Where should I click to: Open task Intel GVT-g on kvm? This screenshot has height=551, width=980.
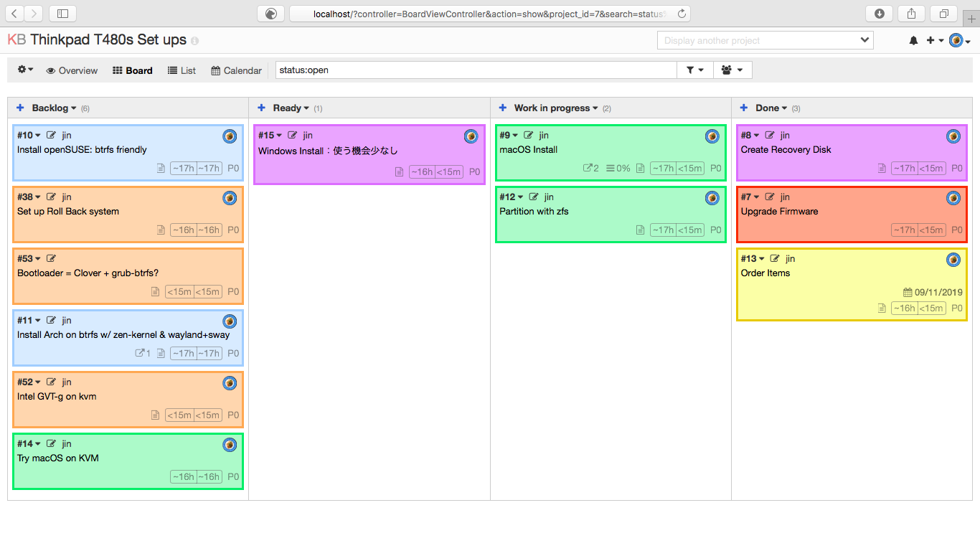click(57, 396)
